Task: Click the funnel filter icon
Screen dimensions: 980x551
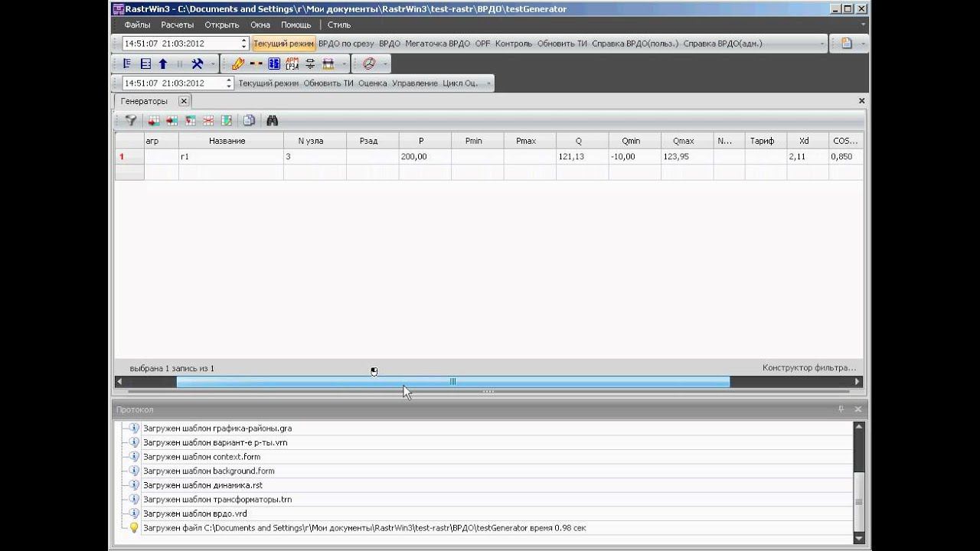Action: pyautogui.click(x=131, y=120)
